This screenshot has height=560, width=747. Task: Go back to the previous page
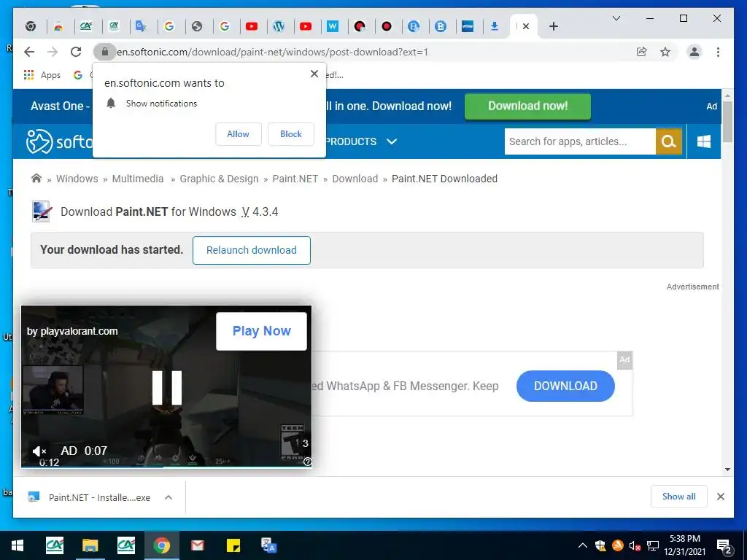[x=29, y=52]
